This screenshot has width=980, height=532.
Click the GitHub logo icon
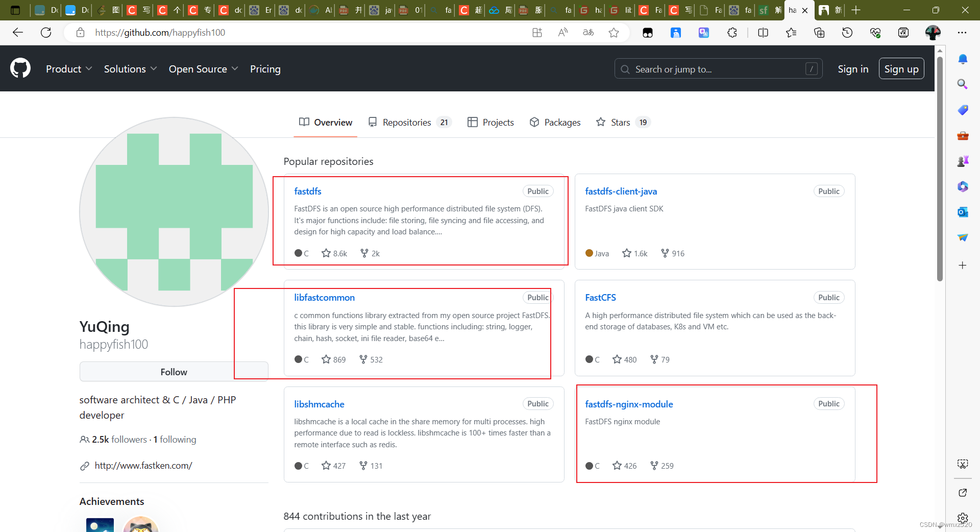pos(20,68)
